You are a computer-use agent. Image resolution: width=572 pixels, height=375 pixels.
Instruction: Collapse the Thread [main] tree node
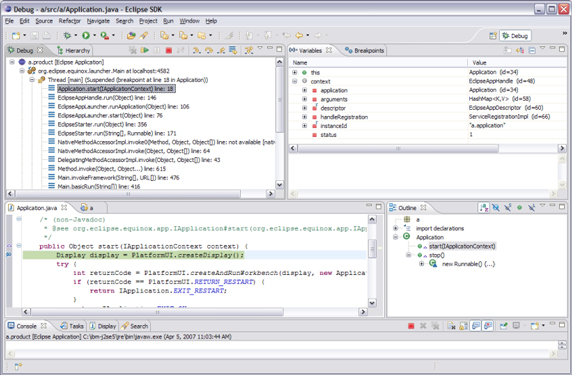point(32,80)
